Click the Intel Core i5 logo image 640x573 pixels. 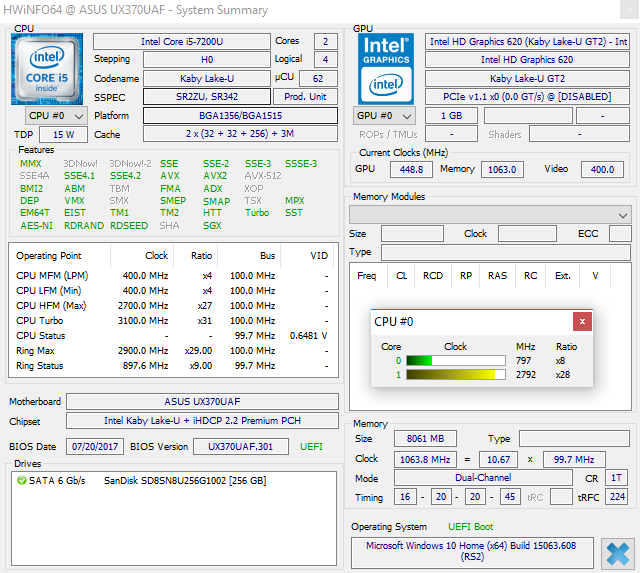tap(47, 69)
